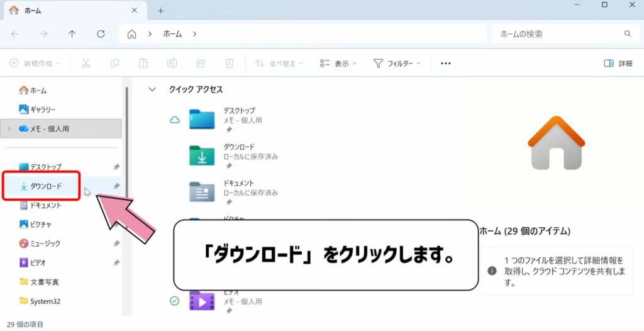Click the chevron after ホーム in address bar

tap(195, 34)
